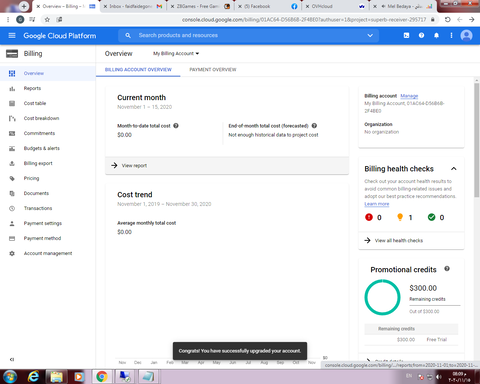
Task: Click the Google Cloud Platform logo
Action: (60, 36)
